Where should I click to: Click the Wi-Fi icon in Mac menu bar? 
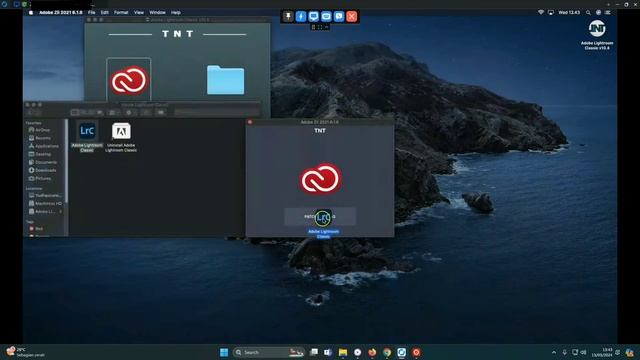[541, 13]
